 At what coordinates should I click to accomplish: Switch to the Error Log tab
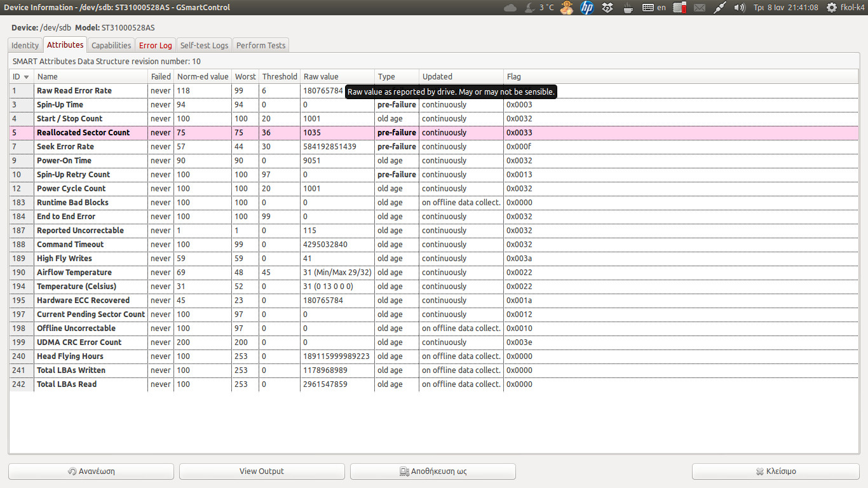tap(156, 45)
